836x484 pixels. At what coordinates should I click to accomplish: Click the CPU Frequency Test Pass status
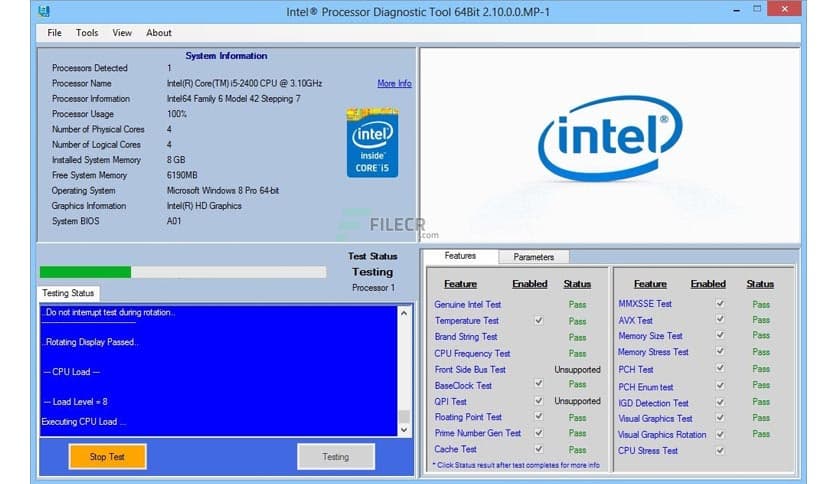tap(577, 353)
